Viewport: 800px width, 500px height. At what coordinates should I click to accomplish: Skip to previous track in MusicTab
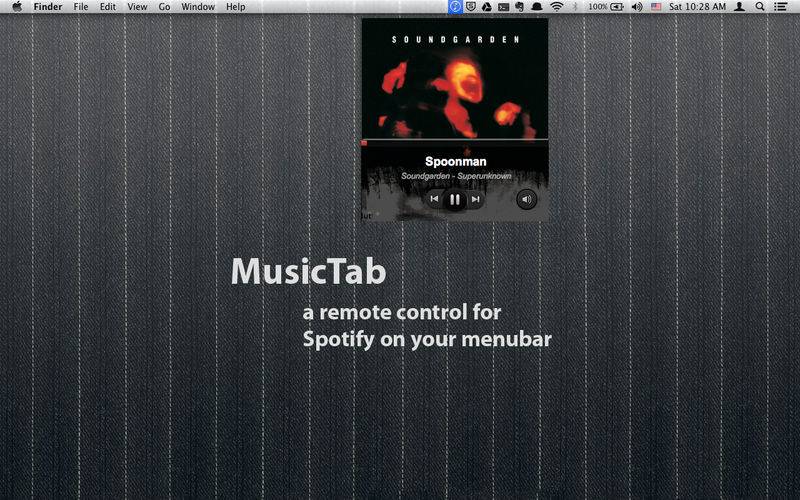click(434, 199)
